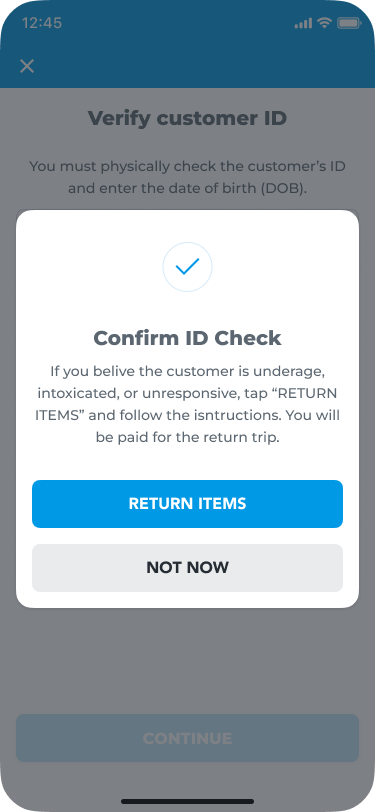Image resolution: width=375 pixels, height=812 pixels.
Task: Tap the line 'You must physically check the customer's ID'
Action: (x=188, y=167)
